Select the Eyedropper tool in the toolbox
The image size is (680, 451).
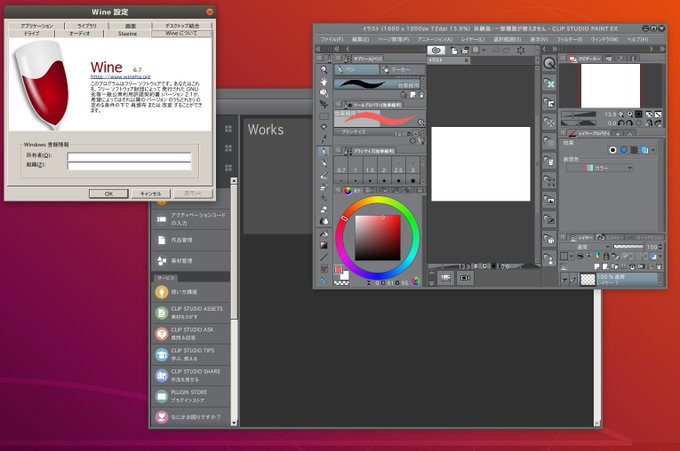click(x=324, y=139)
